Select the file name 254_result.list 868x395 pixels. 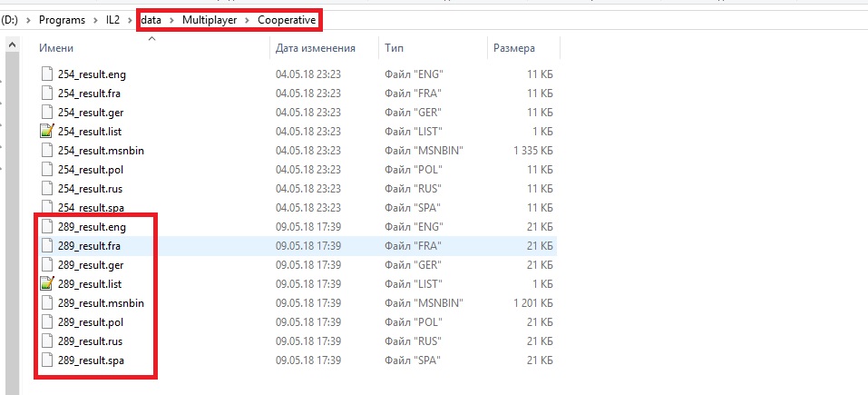click(x=90, y=132)
